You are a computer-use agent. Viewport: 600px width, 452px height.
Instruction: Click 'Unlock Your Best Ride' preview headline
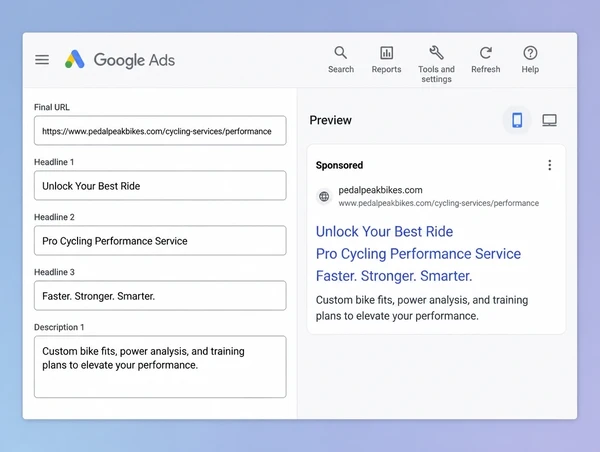(384, 232)
